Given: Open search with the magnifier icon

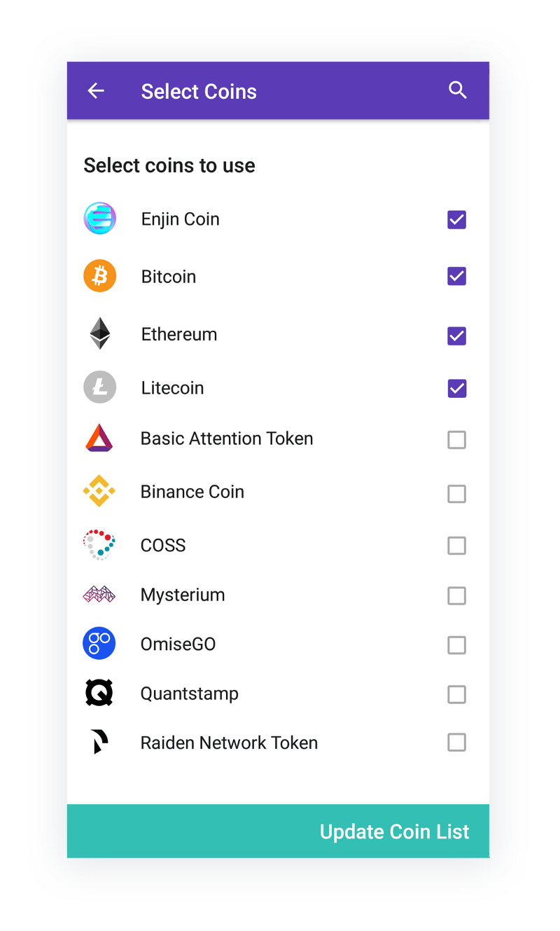Looking at the screenshot, I should point(457,90).
